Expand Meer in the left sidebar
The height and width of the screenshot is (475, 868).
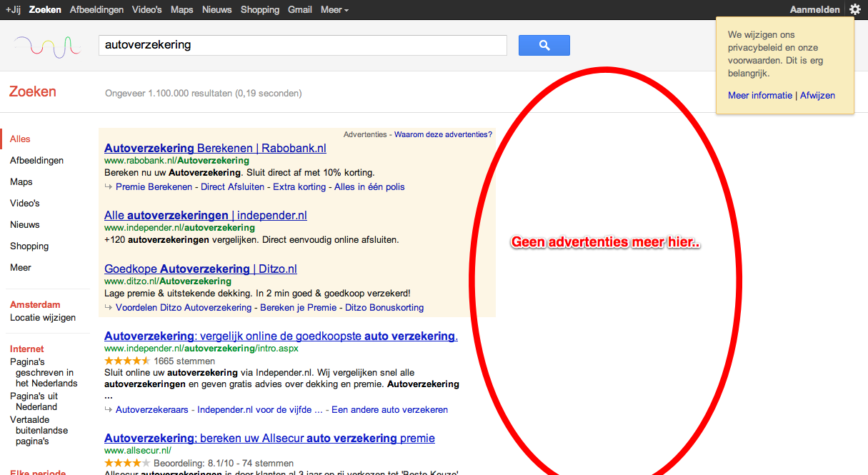(x=21, y=268)
